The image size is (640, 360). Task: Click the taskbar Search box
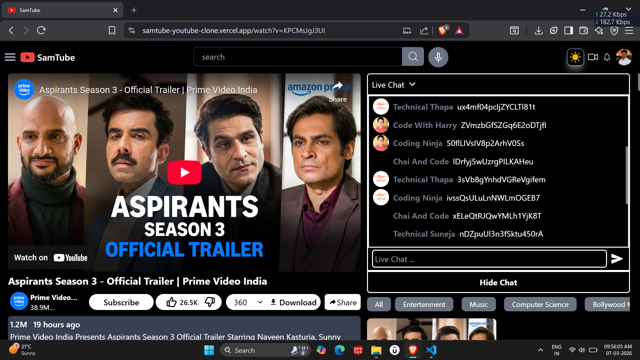265,350
